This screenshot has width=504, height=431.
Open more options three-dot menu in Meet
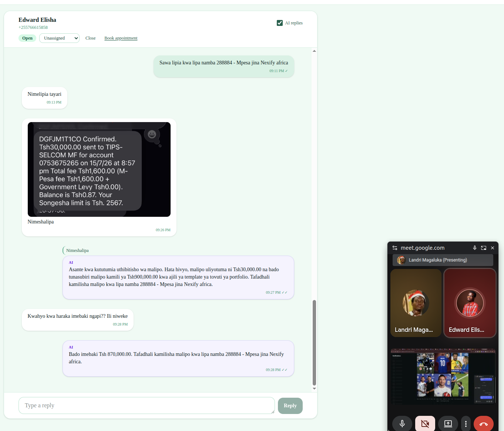466,424
